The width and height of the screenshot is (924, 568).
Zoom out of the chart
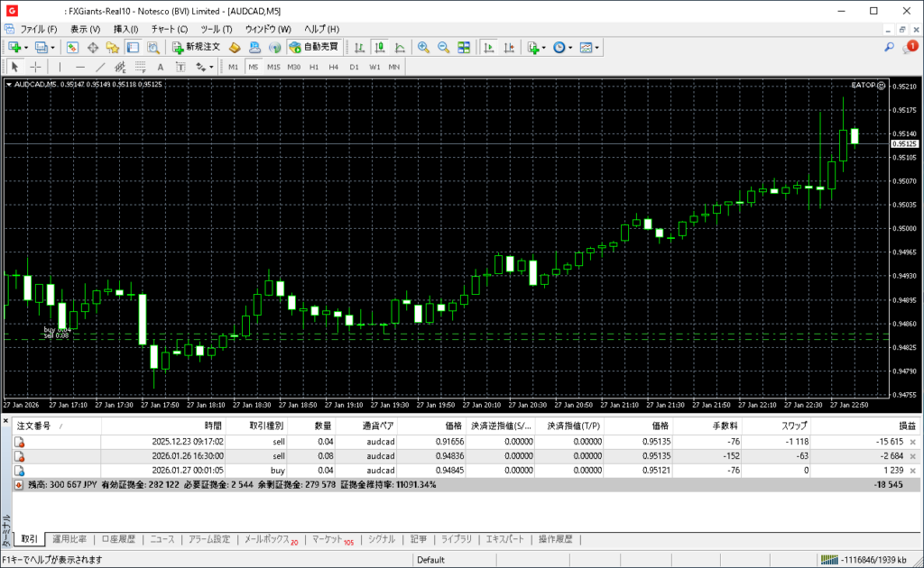coord(443,47)
